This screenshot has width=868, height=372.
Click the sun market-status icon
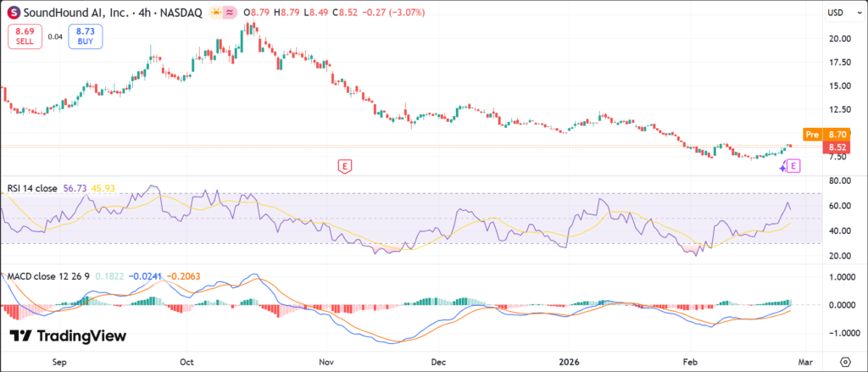point(217,13)
